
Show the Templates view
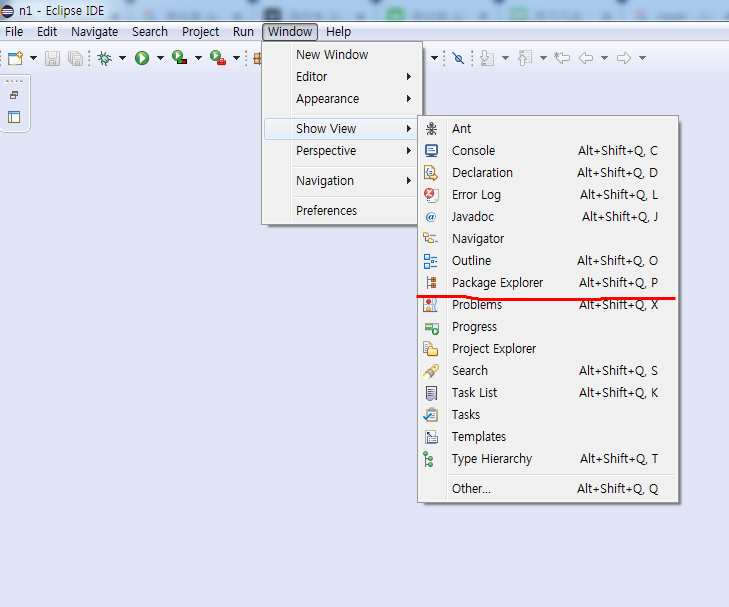(x=548, y=436)
